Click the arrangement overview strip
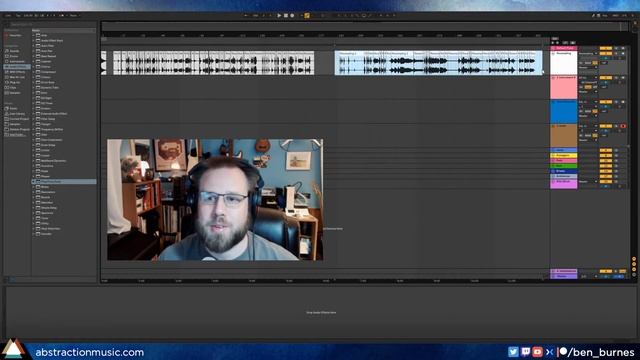The height and width of the screenshot is (360, 640). tap(363, 27)
